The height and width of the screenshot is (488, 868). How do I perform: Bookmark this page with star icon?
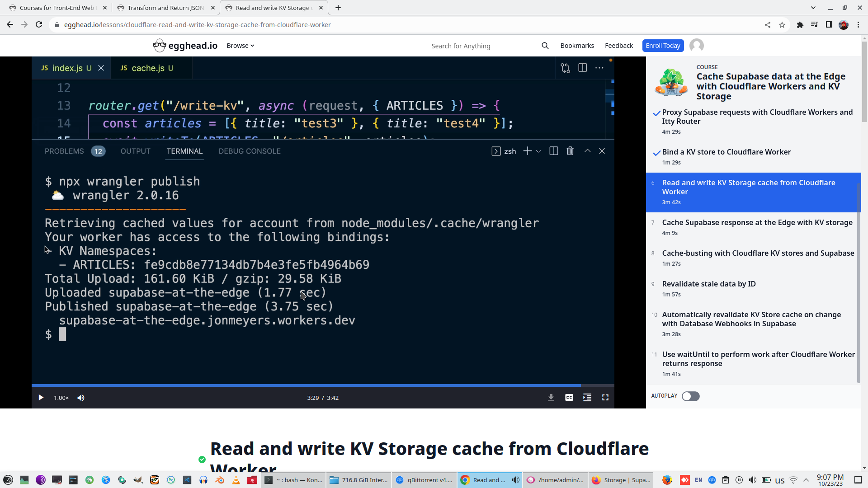point(782,25)
